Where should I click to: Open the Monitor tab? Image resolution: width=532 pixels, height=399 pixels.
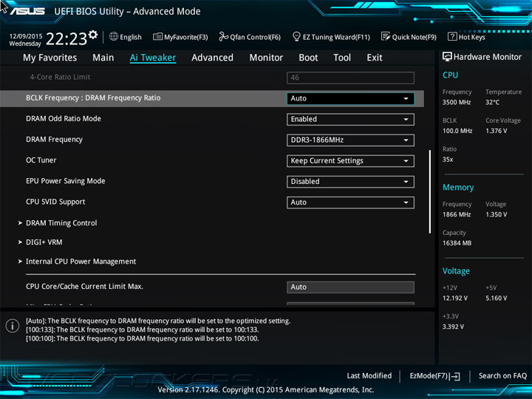click(x=266, y=58)
